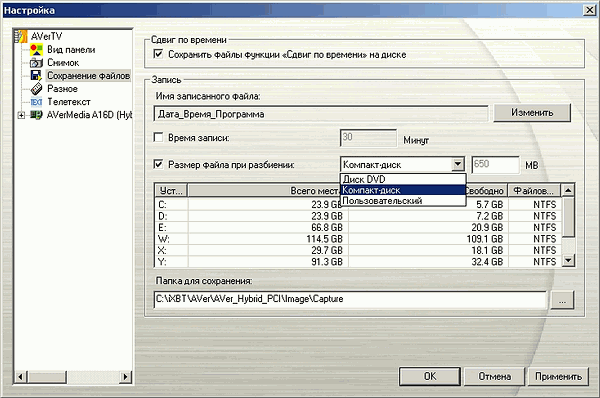Uncheck Размер файла при разбиении checkbox
This screenshot has height=398, width=600.
tap(158, 164)
